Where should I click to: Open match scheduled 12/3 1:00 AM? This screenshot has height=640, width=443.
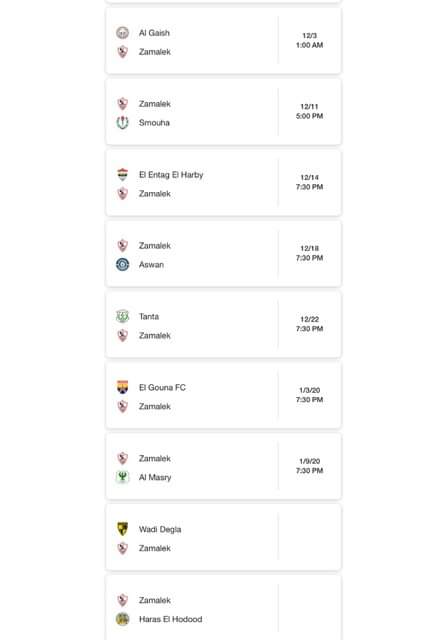[223, 40]
